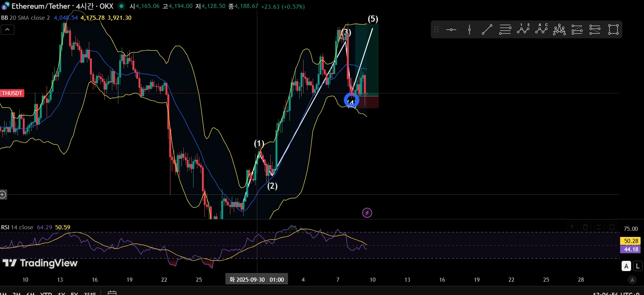Select the YTD range tab

pos(46,293)
